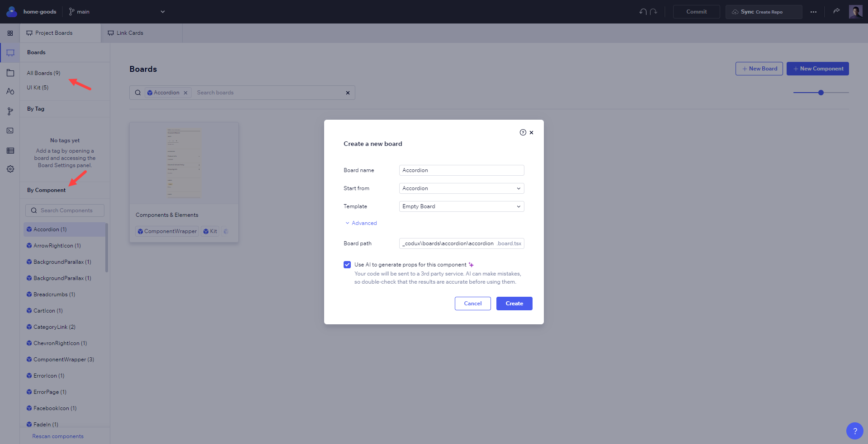Click the ComponentWrapper tag on board card

(167, 231)
